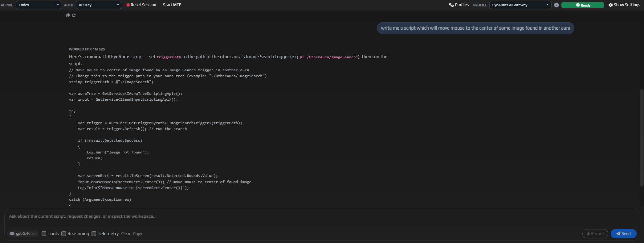Click the Show Settings gear icon
The height and width of the screenshot is (243, 644).
pos(610,5)
